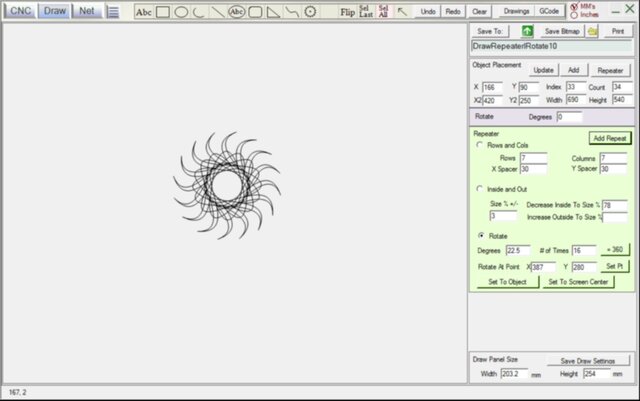Click the Flip tool
Screen dimensions: 640x401
[x=347, y=12]
